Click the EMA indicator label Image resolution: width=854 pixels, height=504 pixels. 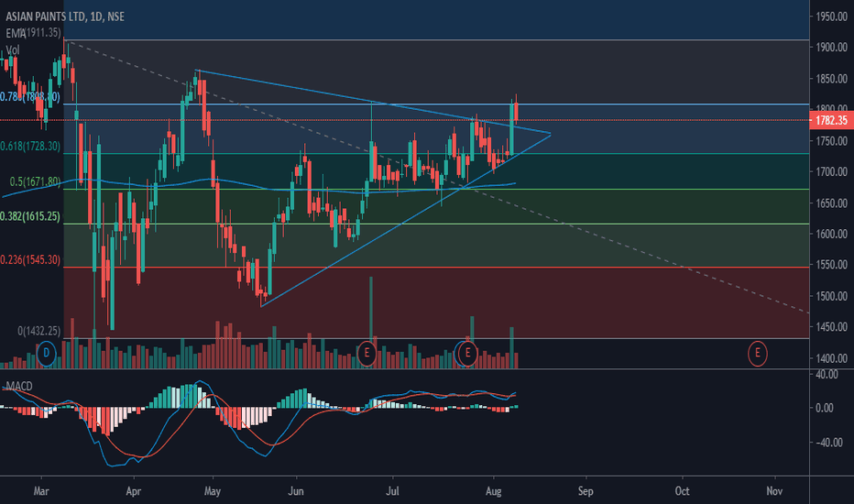click(16, 33)
